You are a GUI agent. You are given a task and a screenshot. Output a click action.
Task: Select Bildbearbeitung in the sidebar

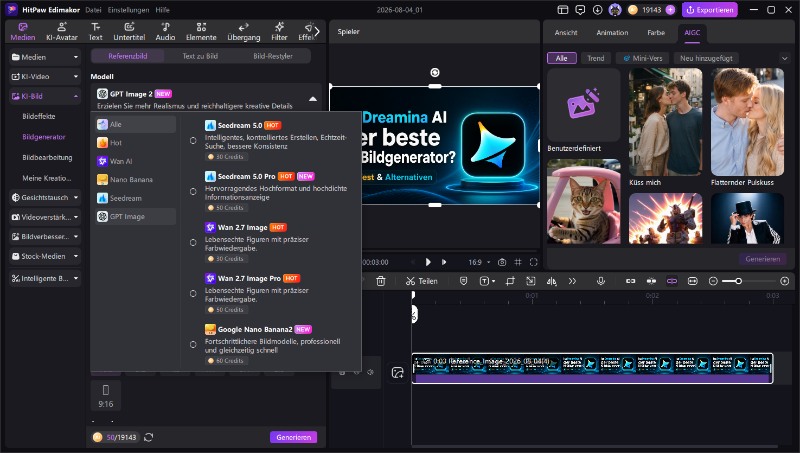point(47,158)
